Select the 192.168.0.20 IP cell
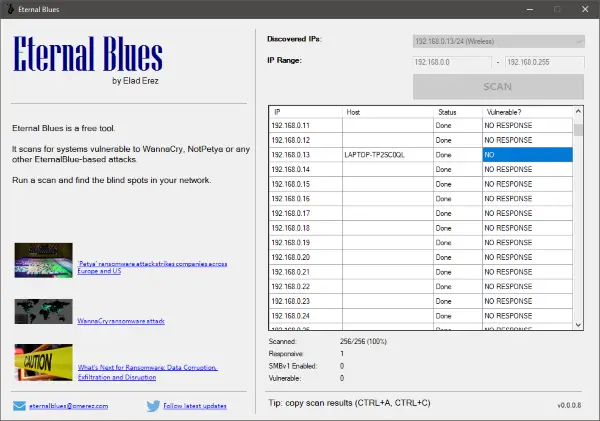The width and height of the screenshot is (600, 421). [306, 257]
